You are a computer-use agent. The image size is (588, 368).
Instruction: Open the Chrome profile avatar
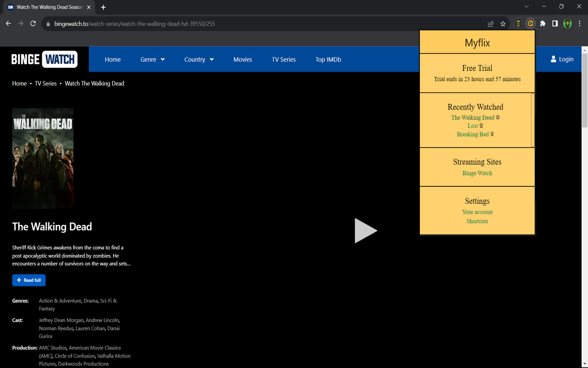[x=567, y=23]
